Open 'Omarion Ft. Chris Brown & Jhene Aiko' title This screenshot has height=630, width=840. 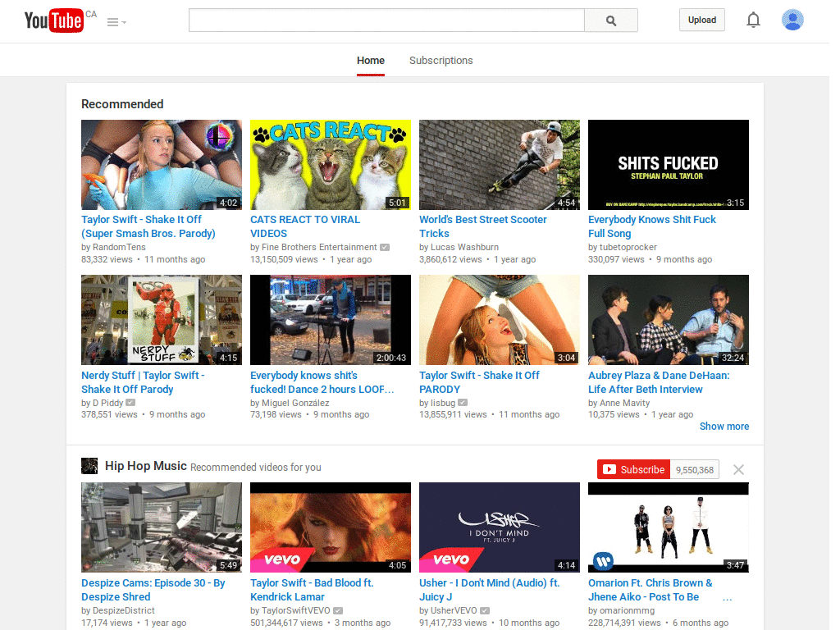tap(651, 590)
